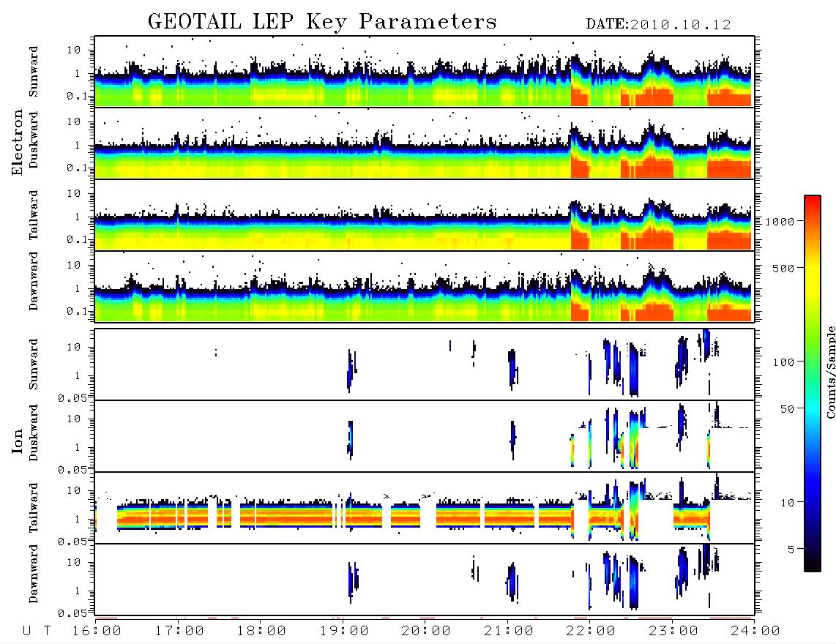Click the orange Ion Tailward flux band
The height and width of the screenshot is (644, 836).
344,517
